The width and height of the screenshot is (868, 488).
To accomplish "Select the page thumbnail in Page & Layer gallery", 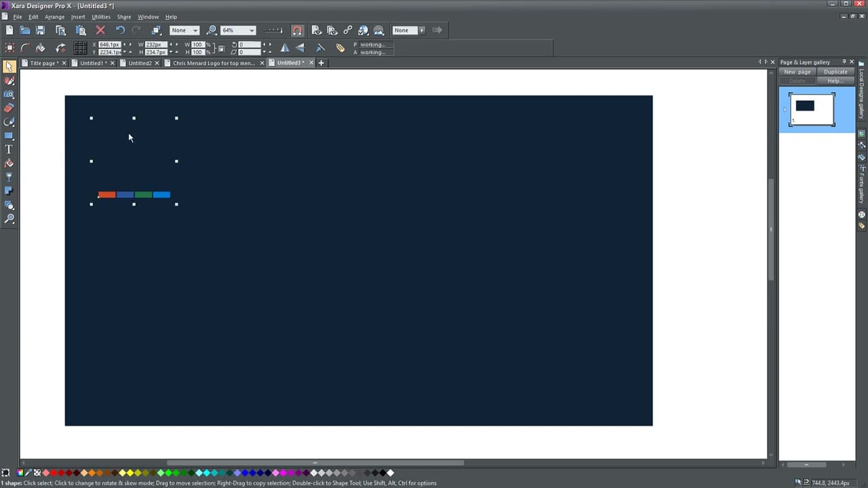I will (812, 108).
